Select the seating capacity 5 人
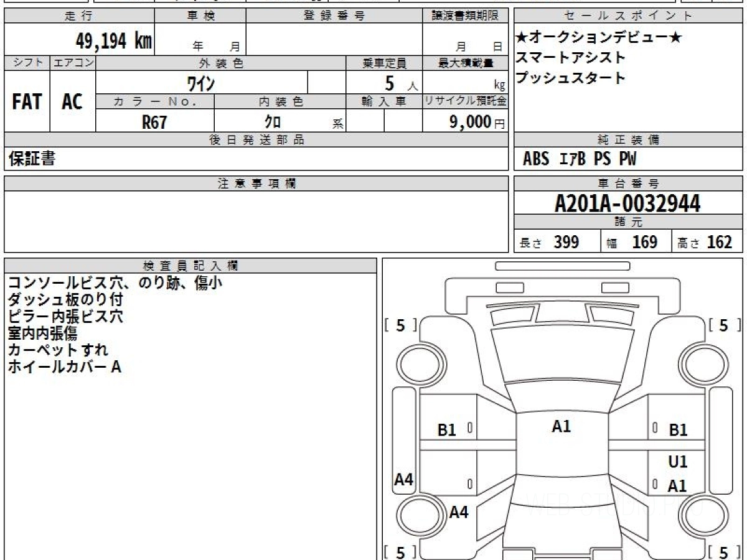 [x=402, y=82]
